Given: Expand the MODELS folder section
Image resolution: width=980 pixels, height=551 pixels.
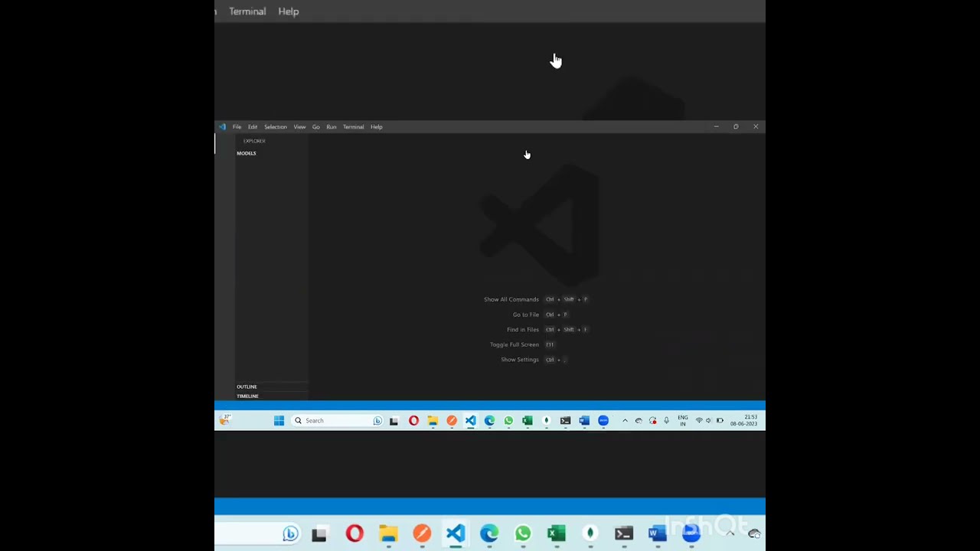Looking at the screenshot, I should pyautogui.click(x=247, y=153).
